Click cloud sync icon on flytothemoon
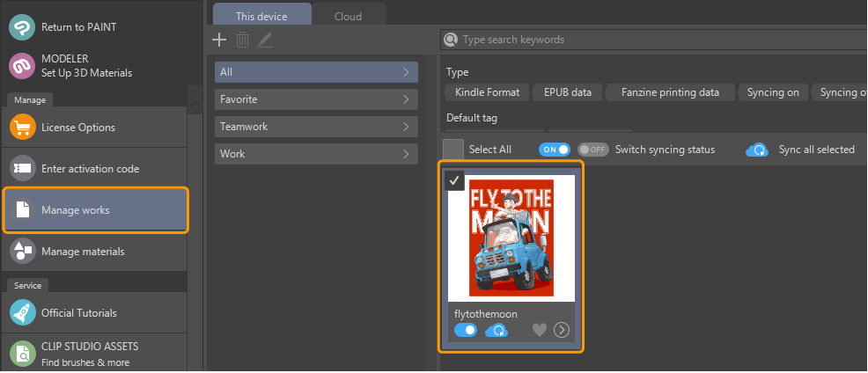Screen dimensions: 868x373 tap(497, 331)
